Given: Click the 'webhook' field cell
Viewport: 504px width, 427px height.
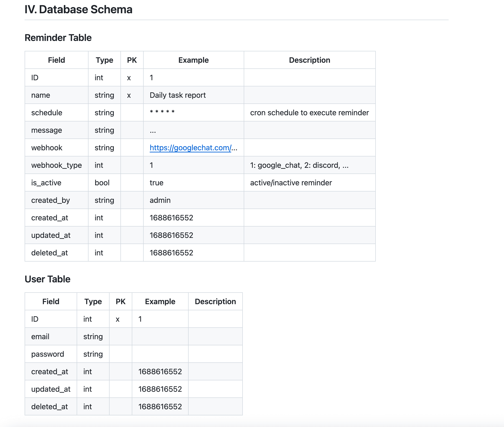Looking at the screenshot, I should click(57, 148).
